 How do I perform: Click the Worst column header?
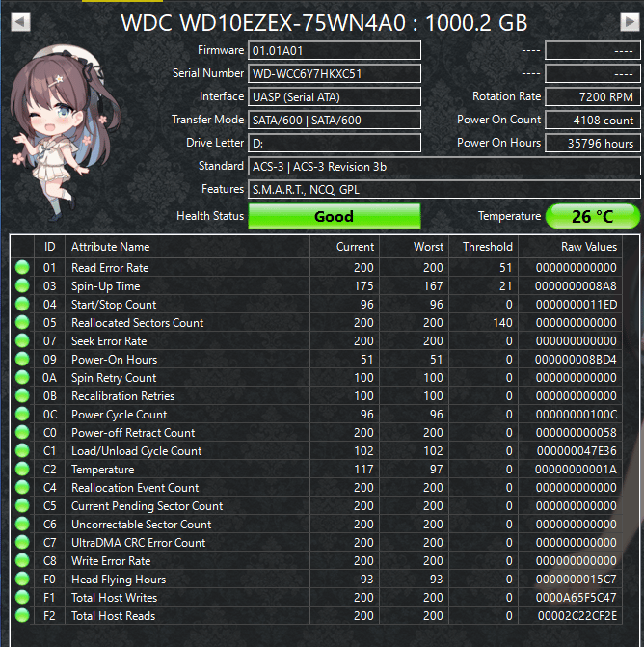[415, 247]
